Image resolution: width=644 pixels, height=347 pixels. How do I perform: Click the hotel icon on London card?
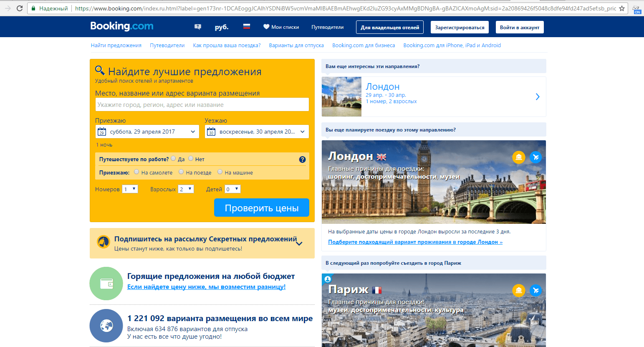519,157
